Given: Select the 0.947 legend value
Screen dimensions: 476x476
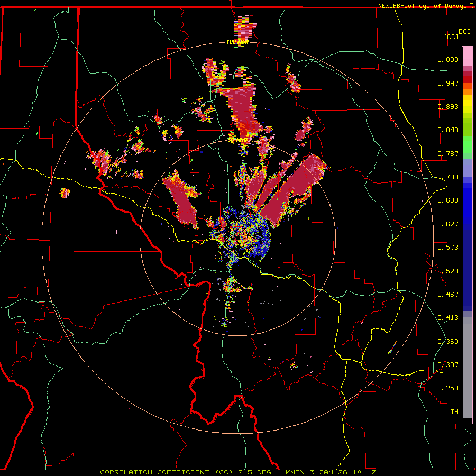Looking at the screenshot, I should point(448,83).
